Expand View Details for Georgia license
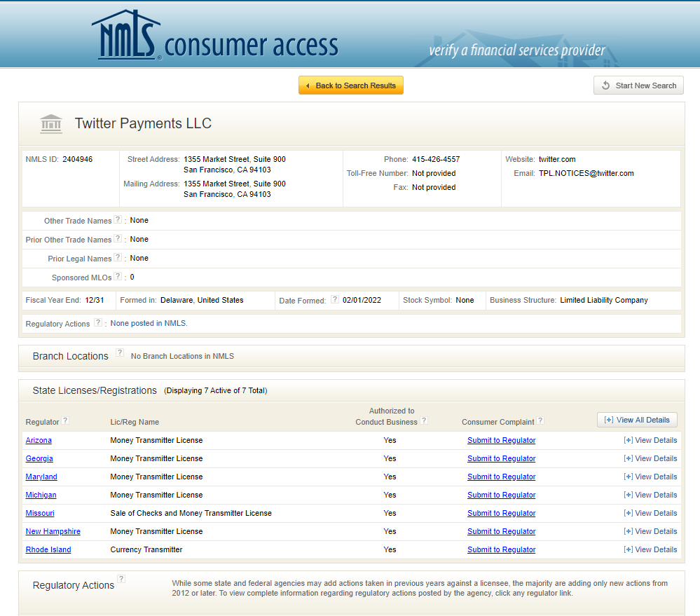Image resolution: width=700 pixels, height=616 pixels. [x=650, y=458]
